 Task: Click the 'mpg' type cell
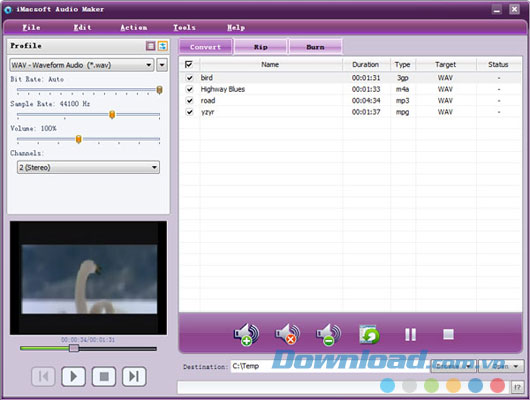tap(403, 112)
